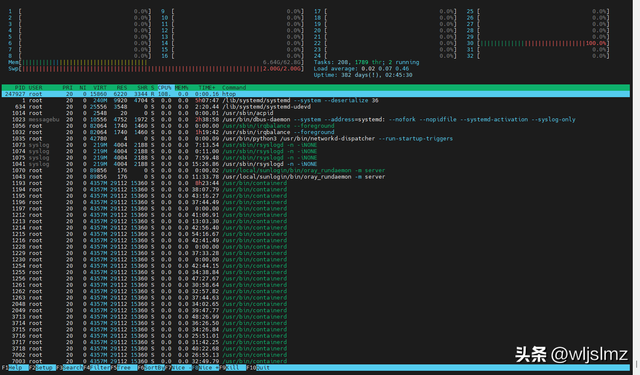The image size is (640, 375).
Task: Click the CPU 1 meter bar
Action: [x=80, y=11]
